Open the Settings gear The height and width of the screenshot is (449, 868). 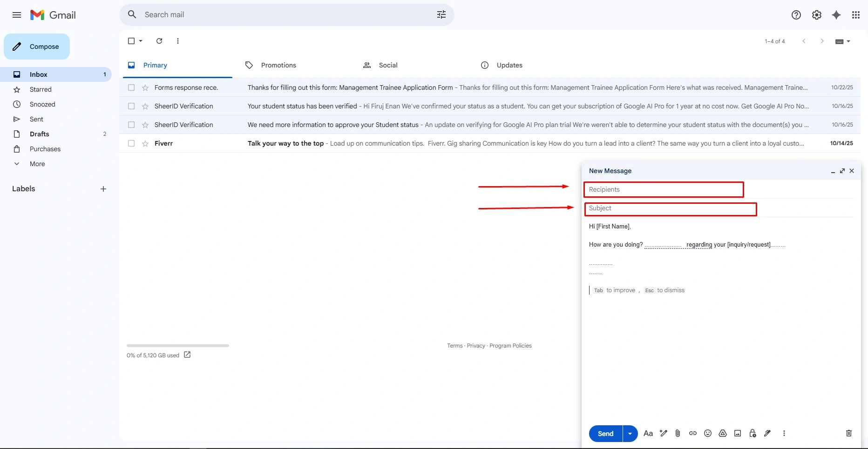[x=817, y=15]
